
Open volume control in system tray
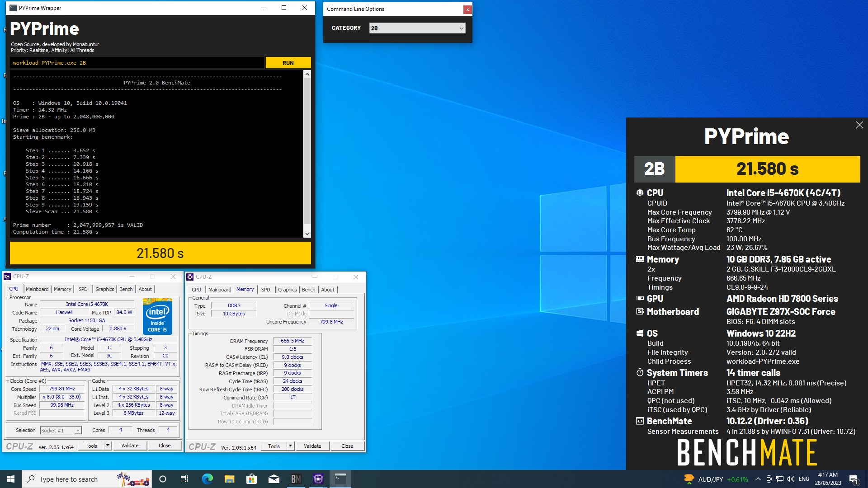pyautogui.click(x=790, y=479)
